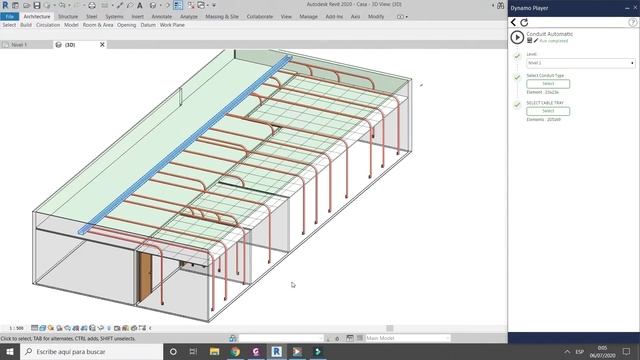Open Google Chrome from the taskbar

coord(235,351)
